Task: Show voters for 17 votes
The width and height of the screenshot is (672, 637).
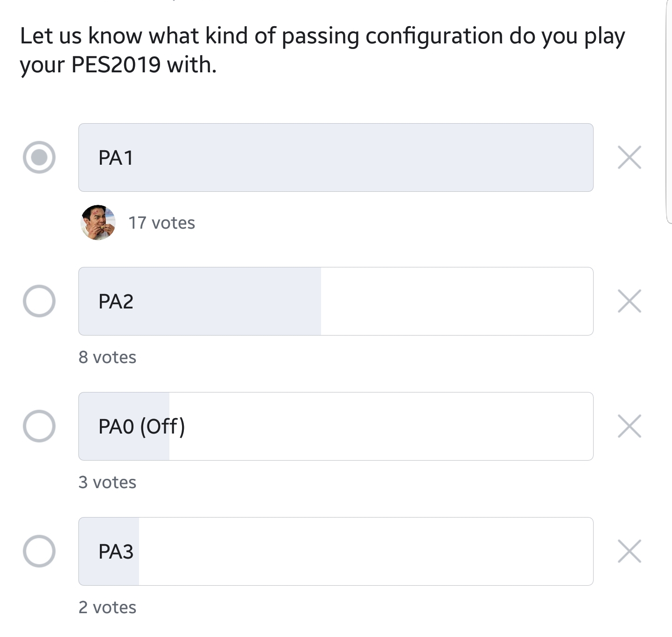Action: point(161,223)
